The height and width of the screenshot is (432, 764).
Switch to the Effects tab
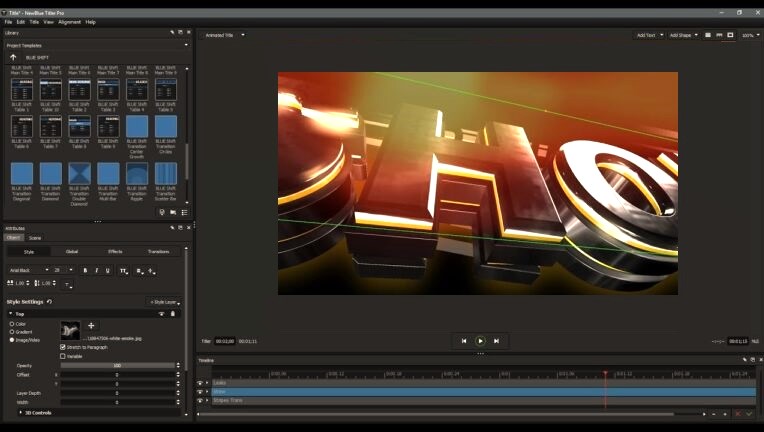pyautogui.click(x=115, y=251)
